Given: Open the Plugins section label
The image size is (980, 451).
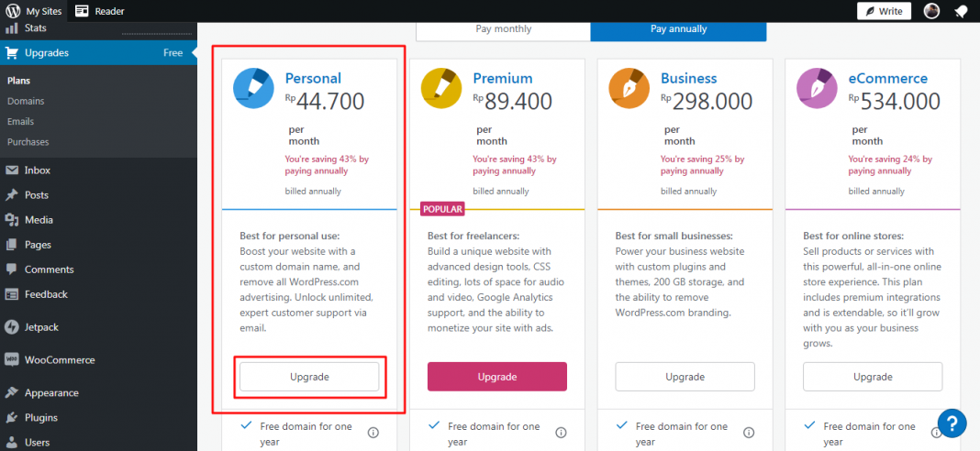Looking at the screenshot, I should coord(41,417).
